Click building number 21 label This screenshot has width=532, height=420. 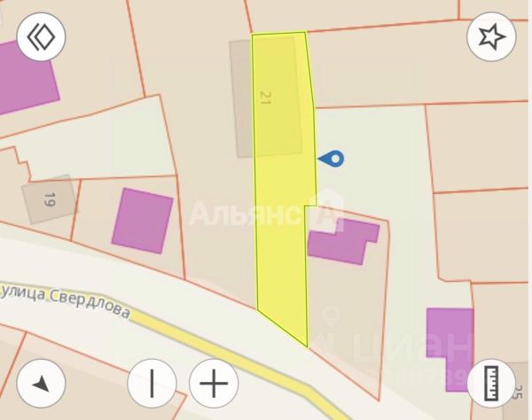(265, 97)
